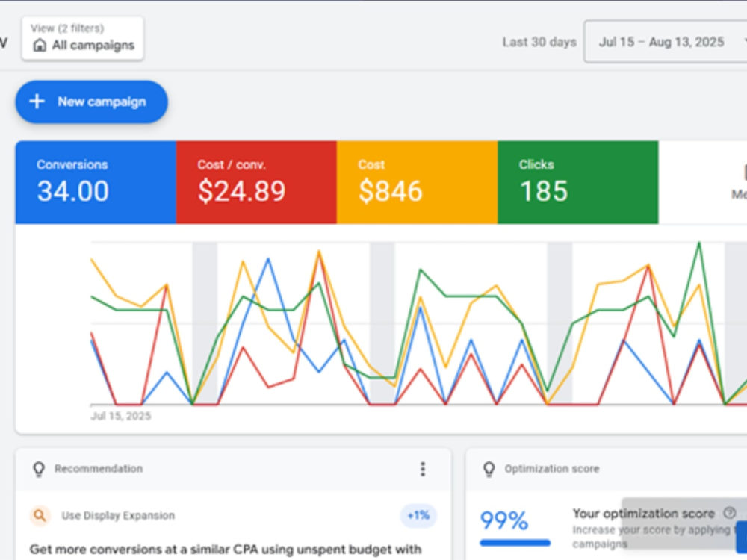Click the 99% optimization score value

tap(504, 520)
